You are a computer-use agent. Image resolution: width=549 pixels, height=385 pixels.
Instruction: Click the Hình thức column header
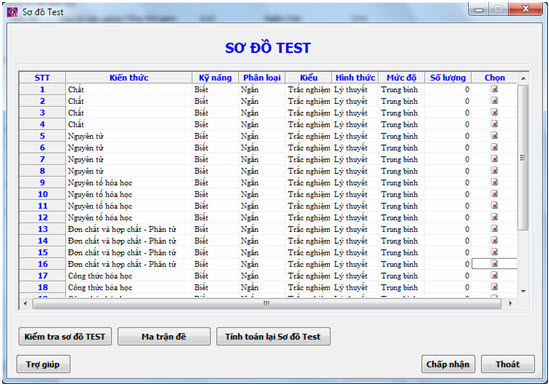(355, 78)
